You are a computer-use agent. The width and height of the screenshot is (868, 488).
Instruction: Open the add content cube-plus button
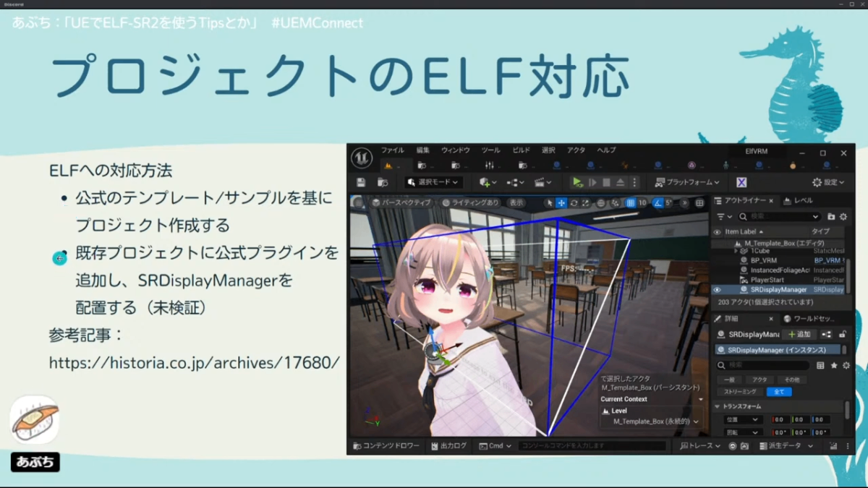tap(488, 182)
